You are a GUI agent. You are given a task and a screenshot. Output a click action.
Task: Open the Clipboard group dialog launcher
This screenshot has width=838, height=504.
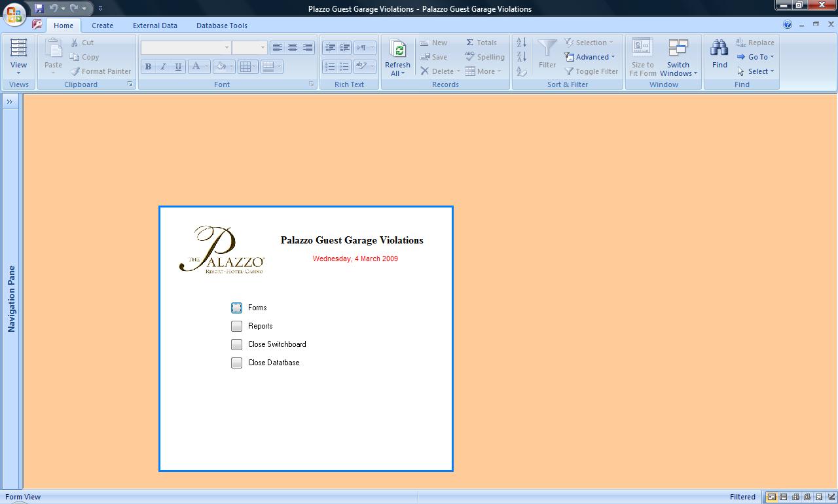coord(130,84)
